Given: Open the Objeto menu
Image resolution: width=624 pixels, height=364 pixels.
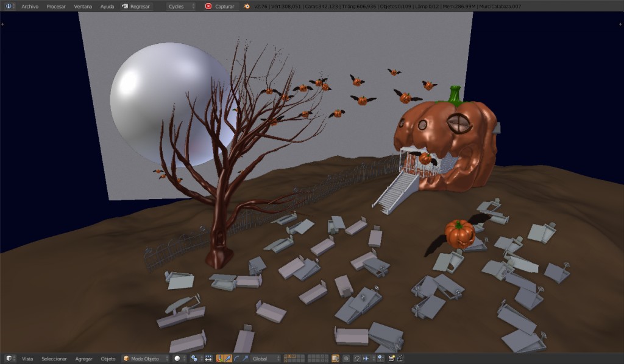Looking at the screenshot, I should pyautogui.click(x=108, y=359).
